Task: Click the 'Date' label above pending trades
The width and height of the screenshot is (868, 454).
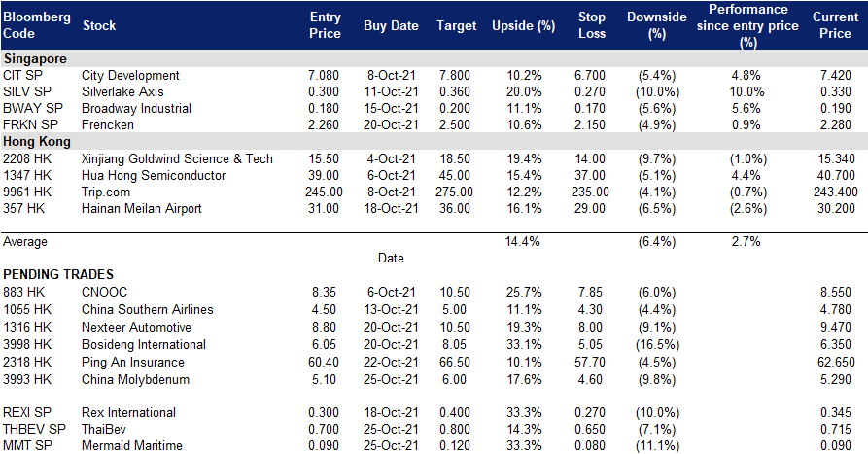Action: [x=391, y=258]
